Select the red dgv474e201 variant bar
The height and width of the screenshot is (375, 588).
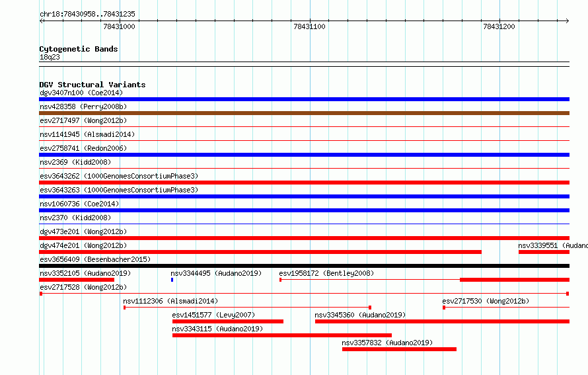[x=260, y=252]
